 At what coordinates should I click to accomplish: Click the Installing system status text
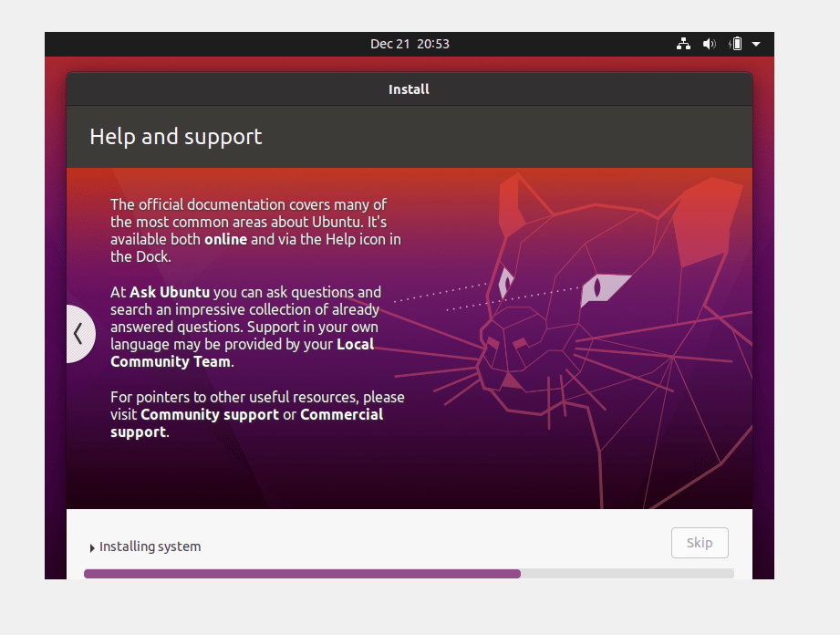(x=150, y=547)
